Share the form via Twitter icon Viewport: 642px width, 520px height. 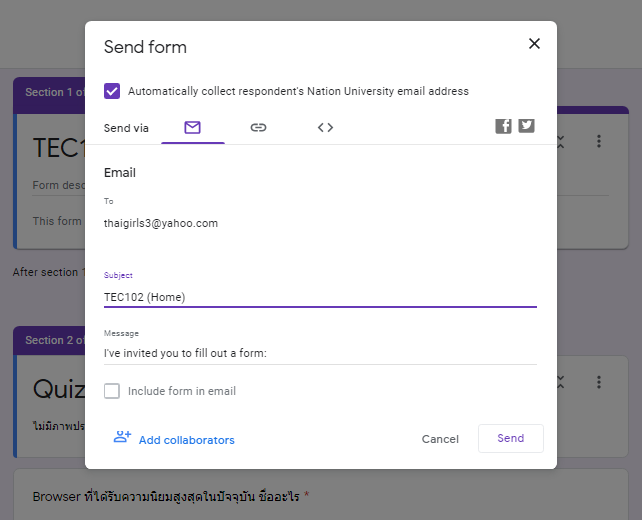pos(526,126)
